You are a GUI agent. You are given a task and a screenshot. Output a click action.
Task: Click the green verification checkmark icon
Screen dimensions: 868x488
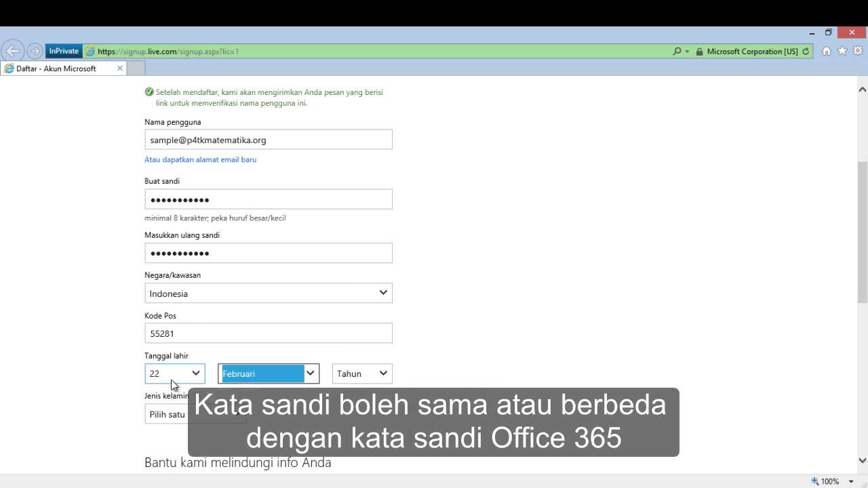point(149,92)
